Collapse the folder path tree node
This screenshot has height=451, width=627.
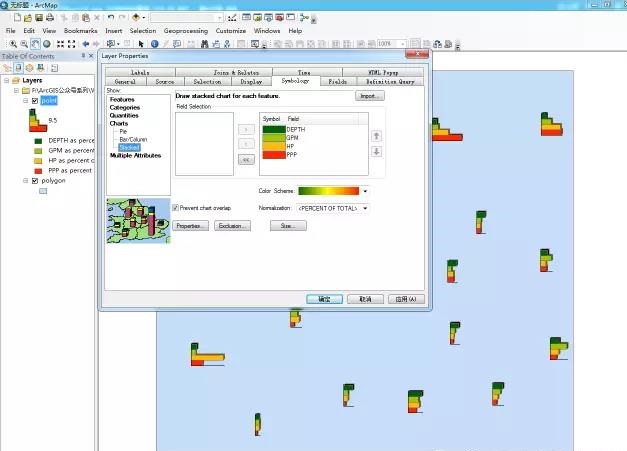click(16, 91)
